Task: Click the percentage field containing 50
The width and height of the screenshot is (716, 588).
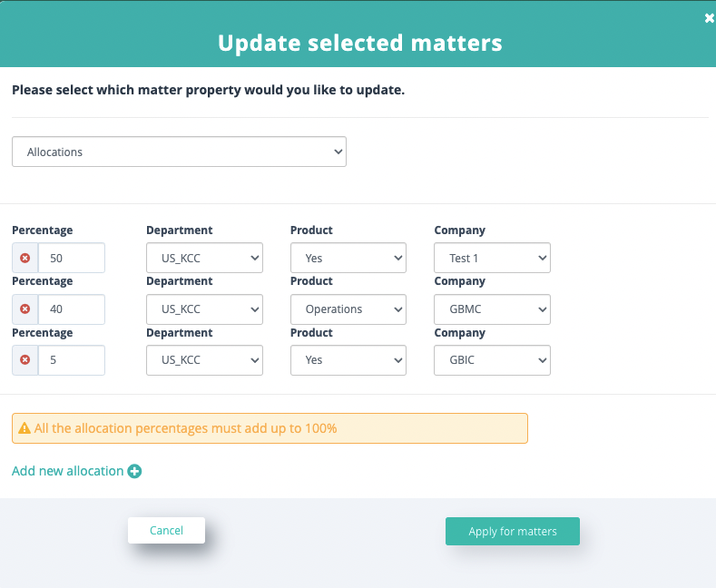Action: (x=72, y=258)
